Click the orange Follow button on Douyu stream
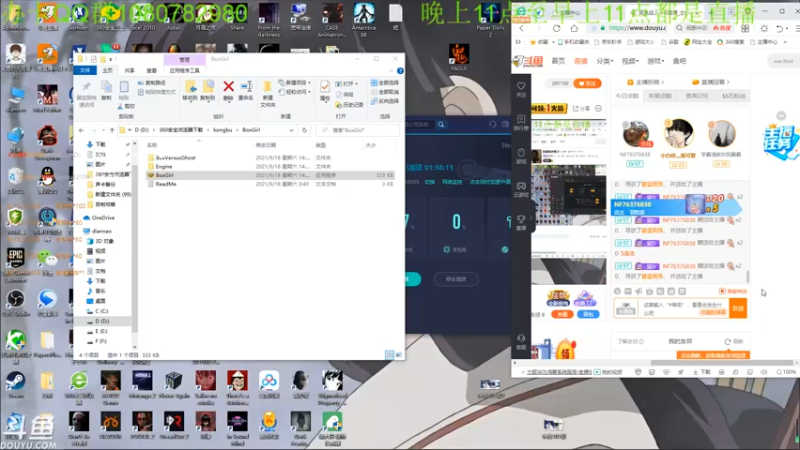 (x=587, y=83)
